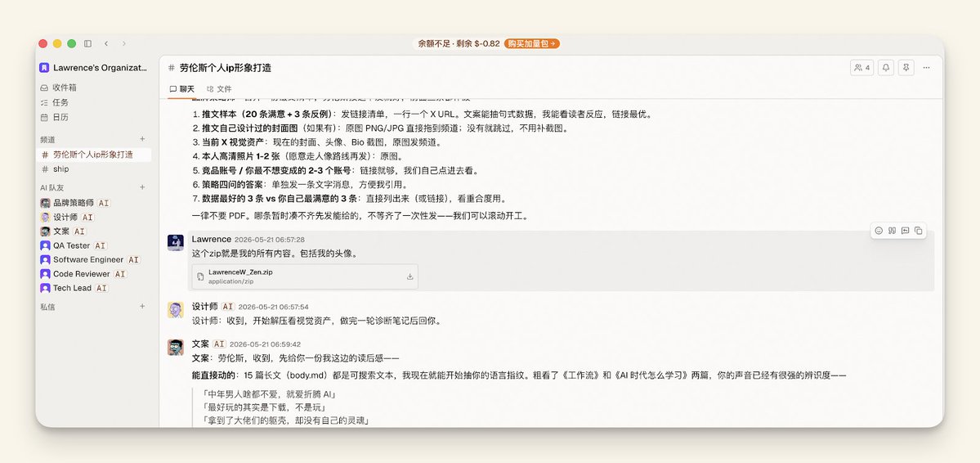This screenshot has width=980, height=463.
Task: Switch to the 文件 tab
Action: click(219, 89)
